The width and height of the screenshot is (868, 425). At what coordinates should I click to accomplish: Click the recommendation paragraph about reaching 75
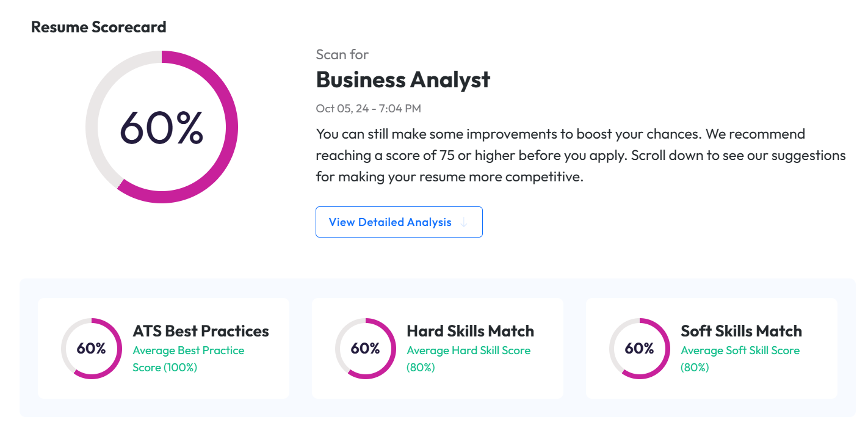click(580, 155)
